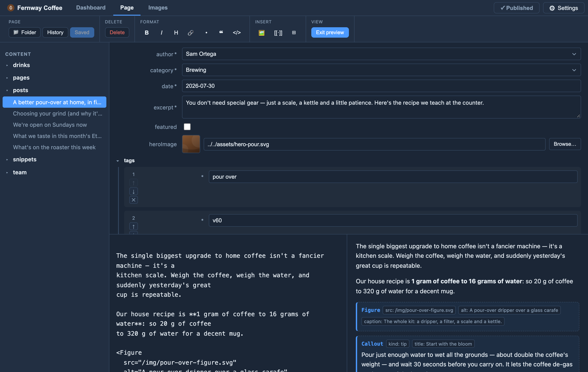Click the Fernway Coffee logo icon
Image resolution: width=588 pixels, height=372 pixels.
(11, 8)
